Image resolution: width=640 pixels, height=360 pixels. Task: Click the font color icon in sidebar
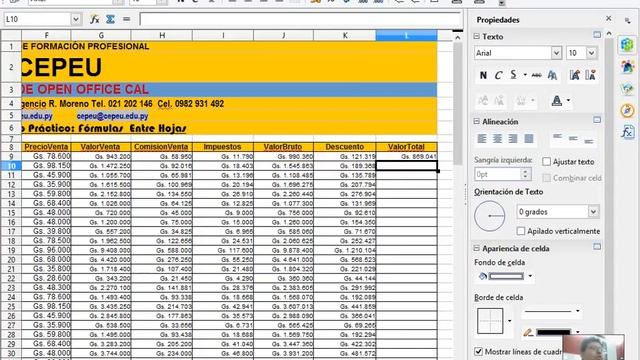(x=557, y=100)
